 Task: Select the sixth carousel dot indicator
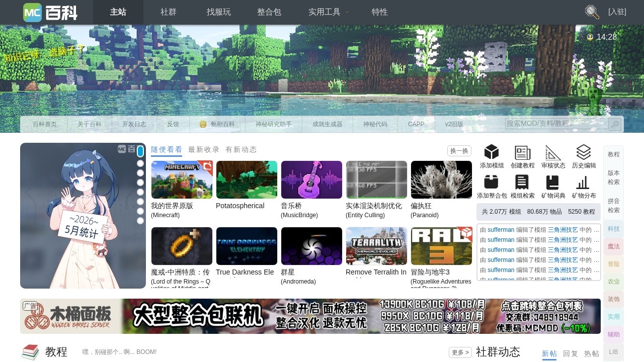pyautogui.click(x=140, y=202)
